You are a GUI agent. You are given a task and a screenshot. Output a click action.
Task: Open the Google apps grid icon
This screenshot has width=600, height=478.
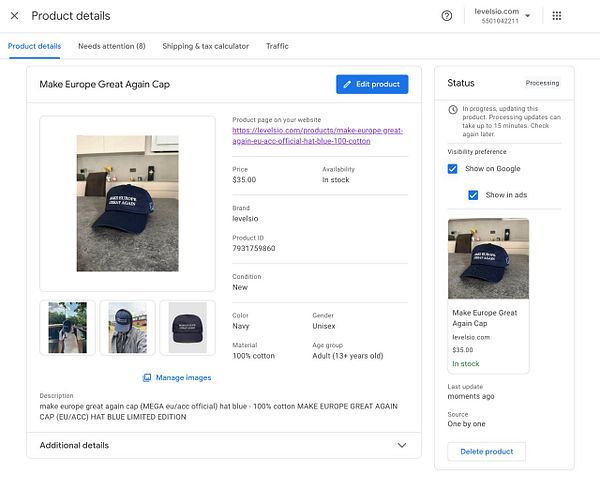pos(557,16)
